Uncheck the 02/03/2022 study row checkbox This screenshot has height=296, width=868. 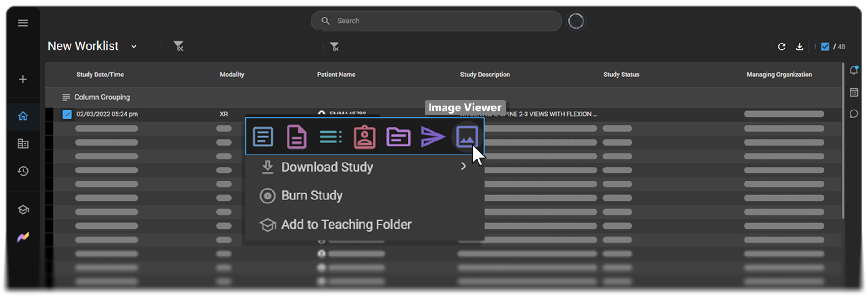click(x=67, y=115)
